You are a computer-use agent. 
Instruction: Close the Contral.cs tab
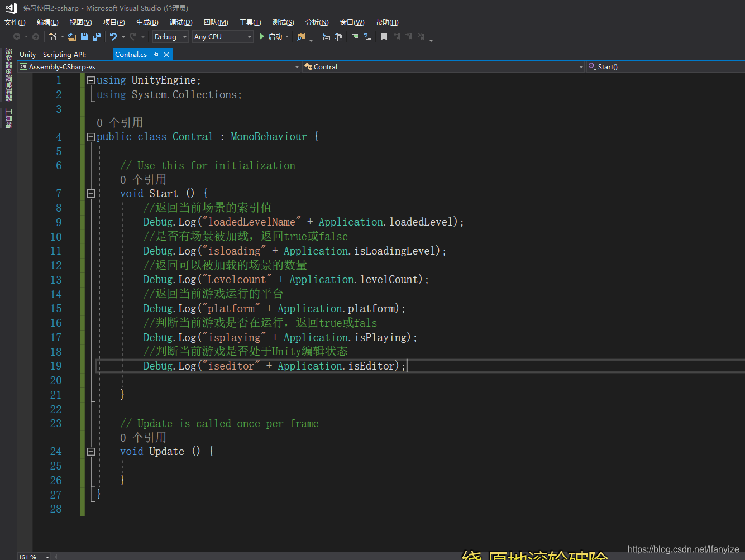[166, 55]
